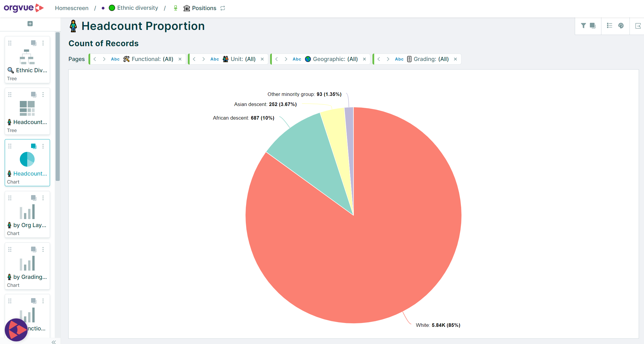Viewport: 644px width, 344px height.
Task: Click the add widget plus icon in sidebar
Action: [x=29, y=23]
